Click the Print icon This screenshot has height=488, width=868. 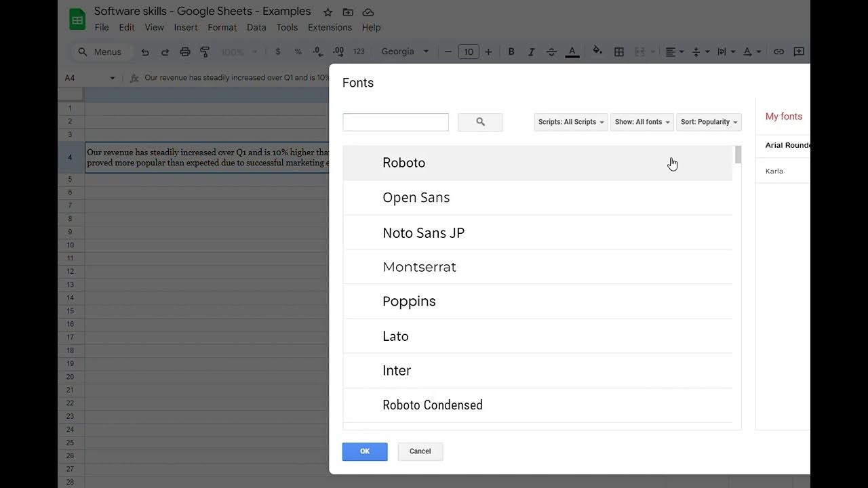coord(185,52)
